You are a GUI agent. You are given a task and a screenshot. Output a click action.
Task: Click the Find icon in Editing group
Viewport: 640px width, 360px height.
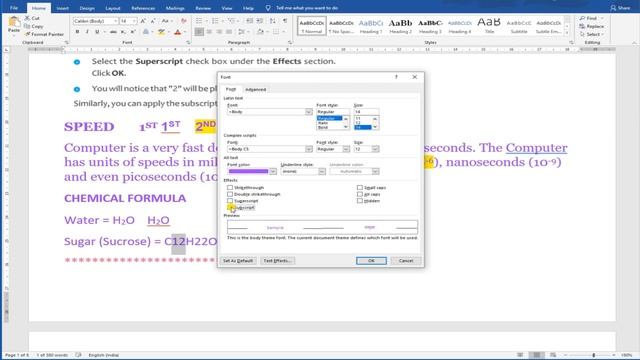coord(582,18)
